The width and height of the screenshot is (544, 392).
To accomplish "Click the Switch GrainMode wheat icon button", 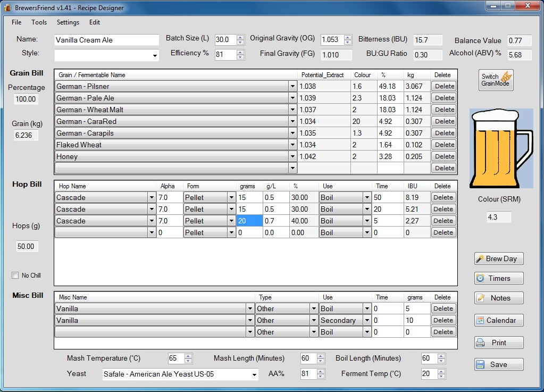I will (505, 78).
